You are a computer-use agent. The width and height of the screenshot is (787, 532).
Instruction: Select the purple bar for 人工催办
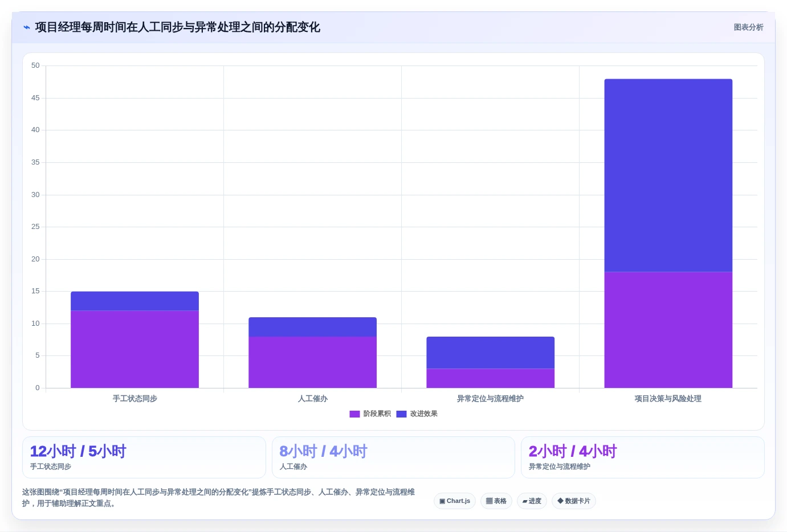tap(312, 362)
